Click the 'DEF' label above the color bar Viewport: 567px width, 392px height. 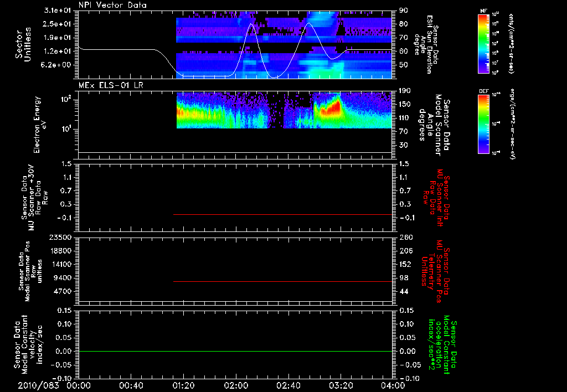pyautogui.click(x=483, y=91)
